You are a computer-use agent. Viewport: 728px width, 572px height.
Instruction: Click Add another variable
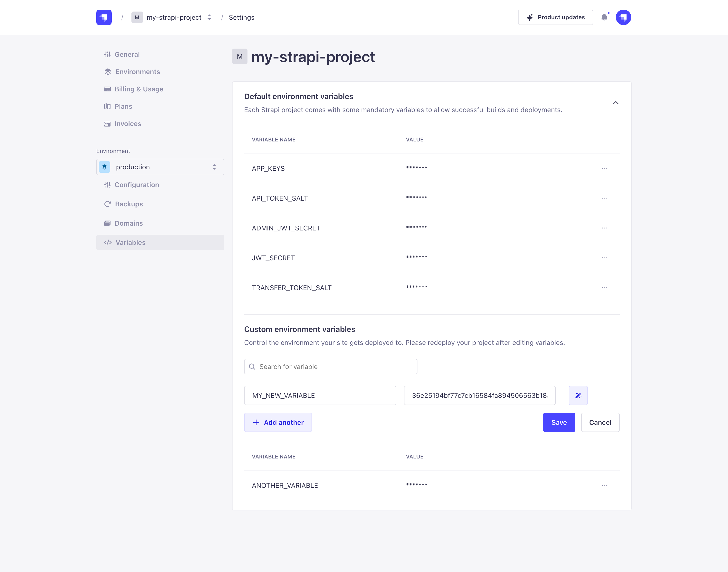coord(278,422)
